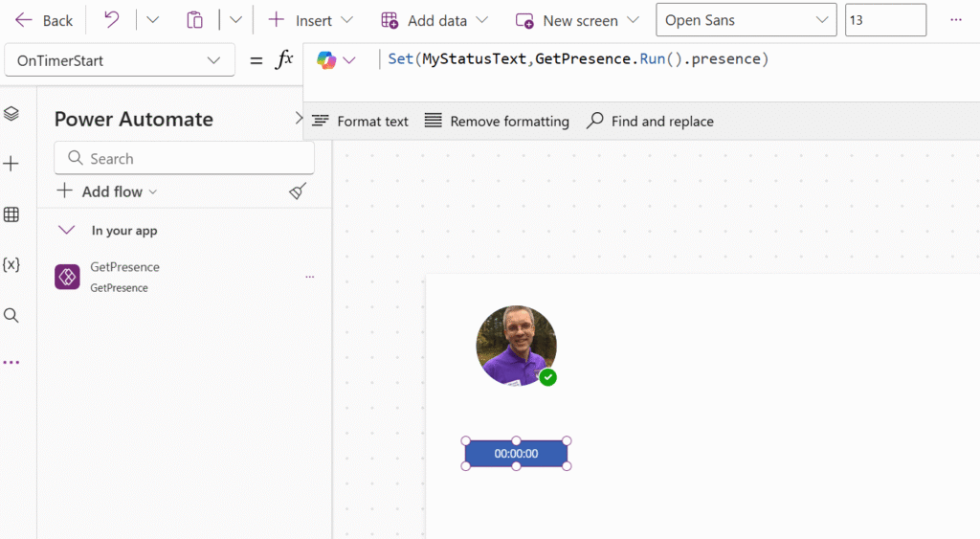
Task: Click inside the Set MyStatusText formula
Action: coord(578,58)
